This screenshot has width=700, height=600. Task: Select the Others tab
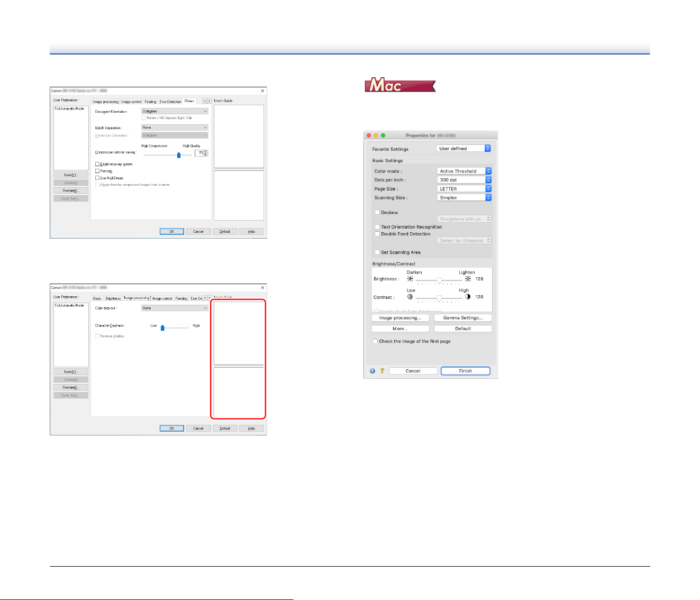(189, 101)
